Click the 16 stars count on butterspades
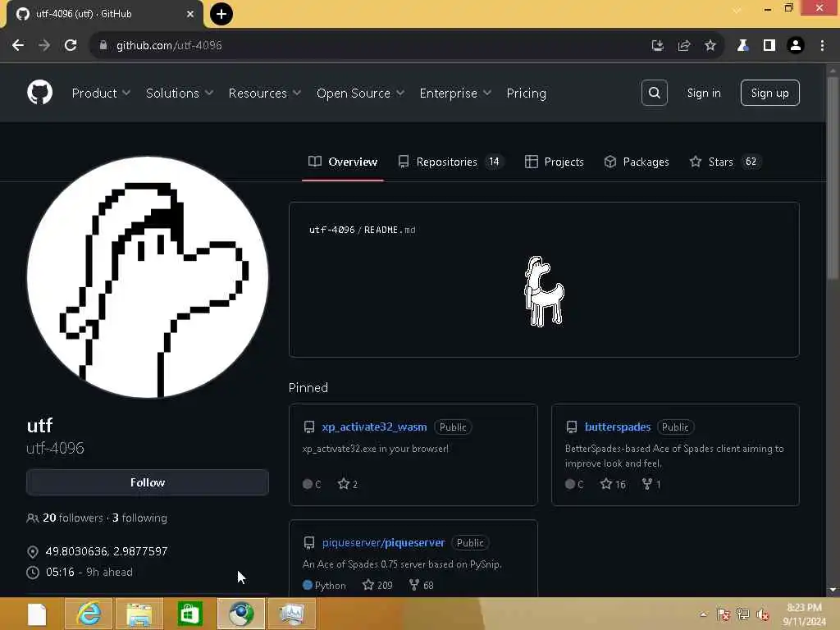Screen dimensions: 840x630 tap(613, 484)
